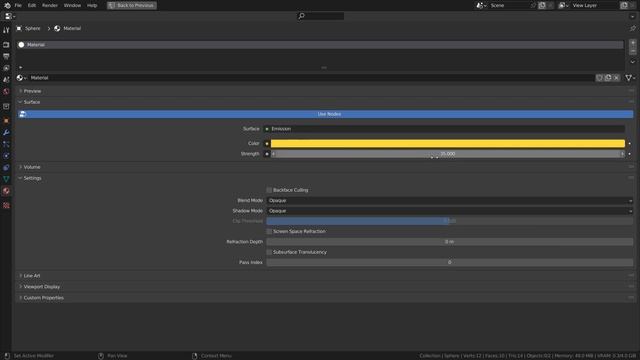Open the View Layer browse dropdown
Screen dimensions: 640x360
tap(564, 5)
